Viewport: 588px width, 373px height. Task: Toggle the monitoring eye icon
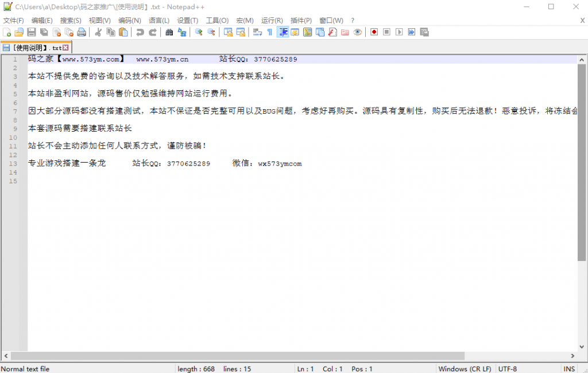(357, 32)
